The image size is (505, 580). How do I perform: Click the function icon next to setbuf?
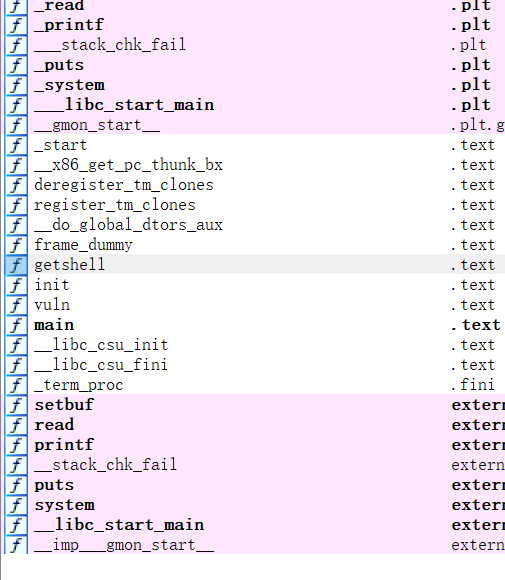pos(16,404)
